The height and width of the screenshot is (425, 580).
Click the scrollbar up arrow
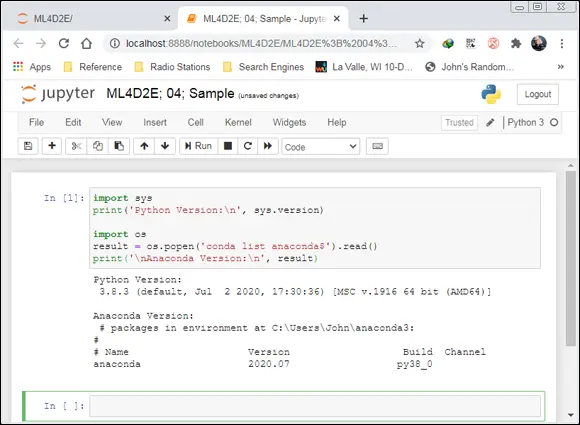571,166
